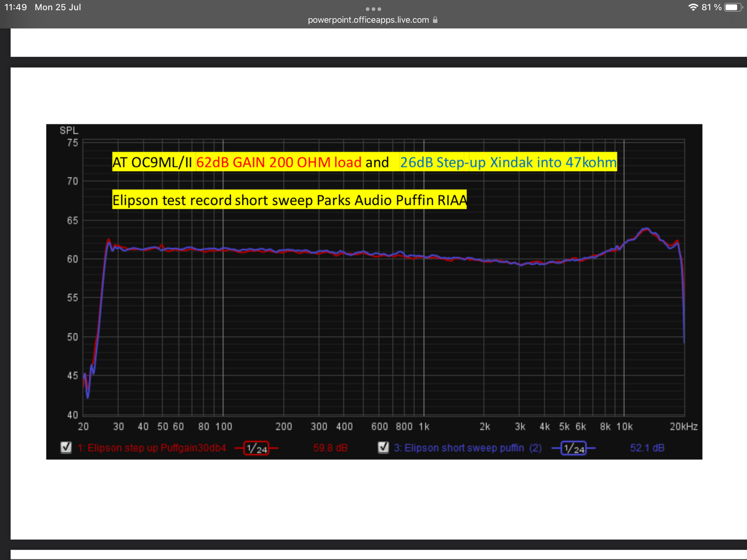The image size is (747, 560).
Task: Click the 20kHz frequency axis label
Action: coord(684,426)
